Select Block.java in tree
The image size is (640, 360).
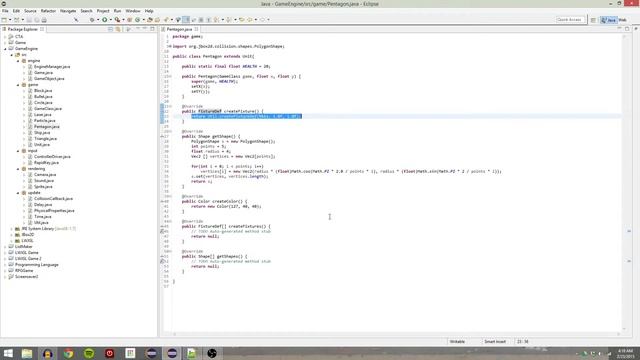click(x=43, y=91)
